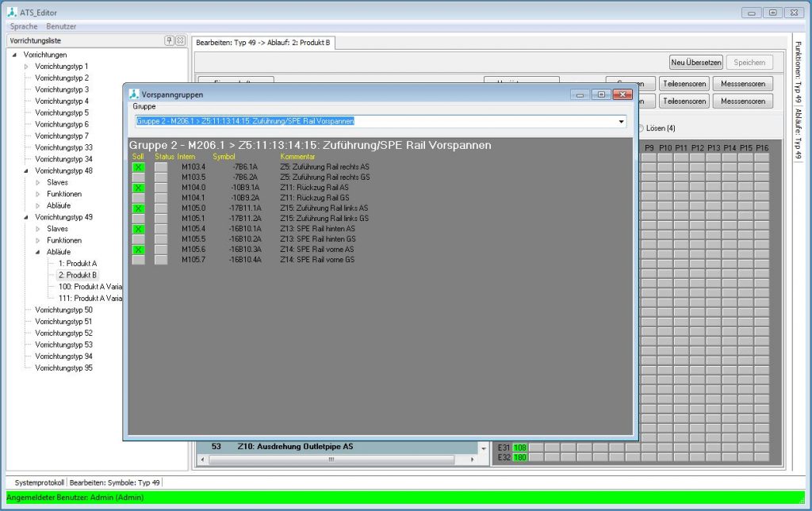Enable the Soll box for M103.5
Viewport: 812px width, 511px height.
(138, 177)
